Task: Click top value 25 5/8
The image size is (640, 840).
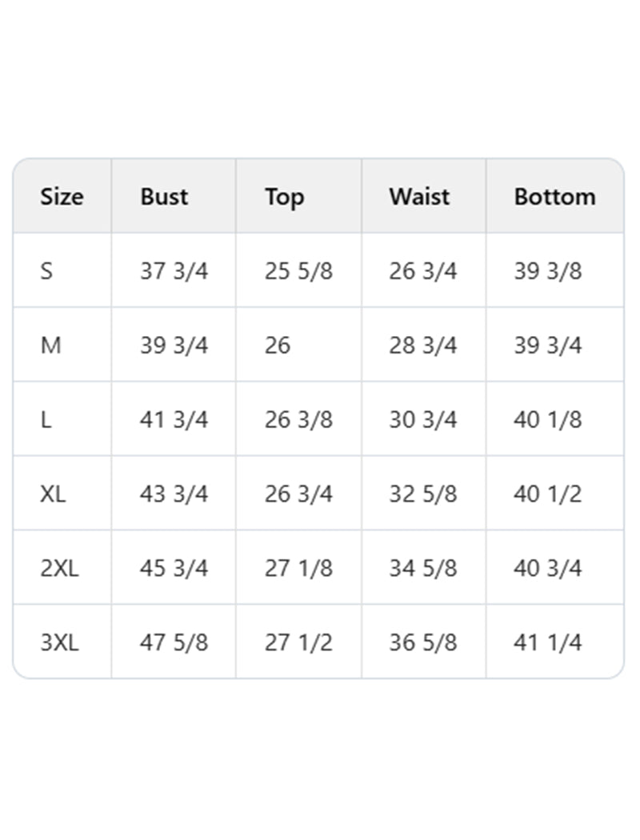Action: click(298, 271)
